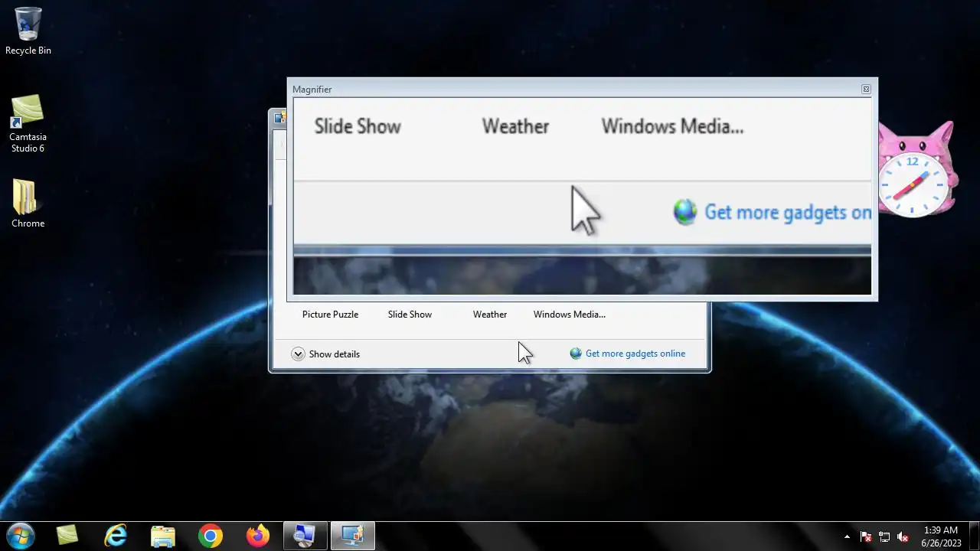This screenshot has height=551, width=980.
Task: Select the Camtasia Studio 6 desktop shortcut
Action: [28, 123]
